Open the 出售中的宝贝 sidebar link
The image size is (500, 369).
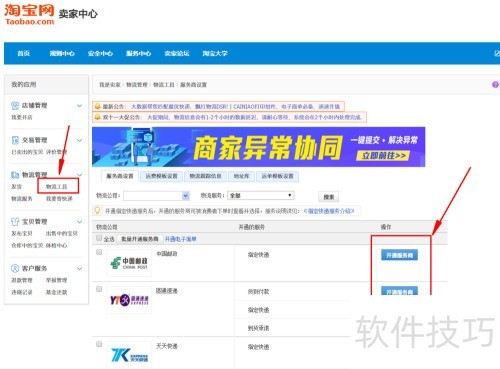click(x=62, y=233)
